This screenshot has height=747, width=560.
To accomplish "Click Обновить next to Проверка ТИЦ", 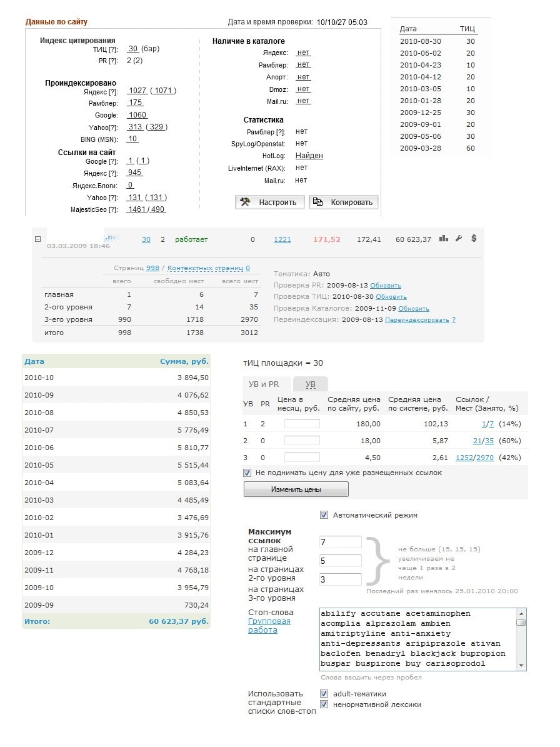I will (x=391, y=297).
